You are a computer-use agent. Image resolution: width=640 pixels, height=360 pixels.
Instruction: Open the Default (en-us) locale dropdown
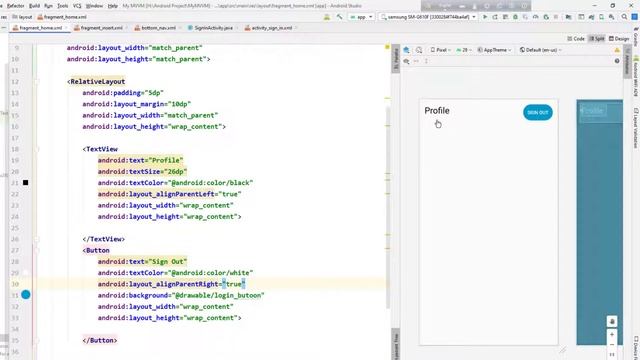click(541, 50)
